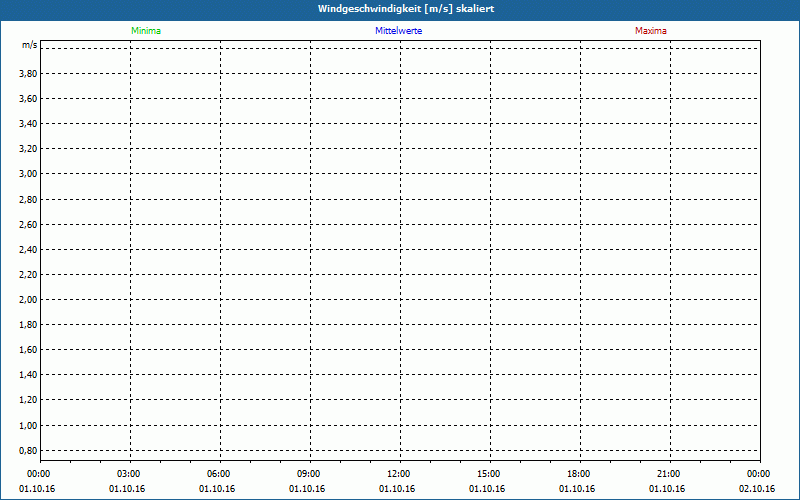800x500 pixels.
Task: Select the 3,00 y-axis tick label
Action: pos(28,174)
